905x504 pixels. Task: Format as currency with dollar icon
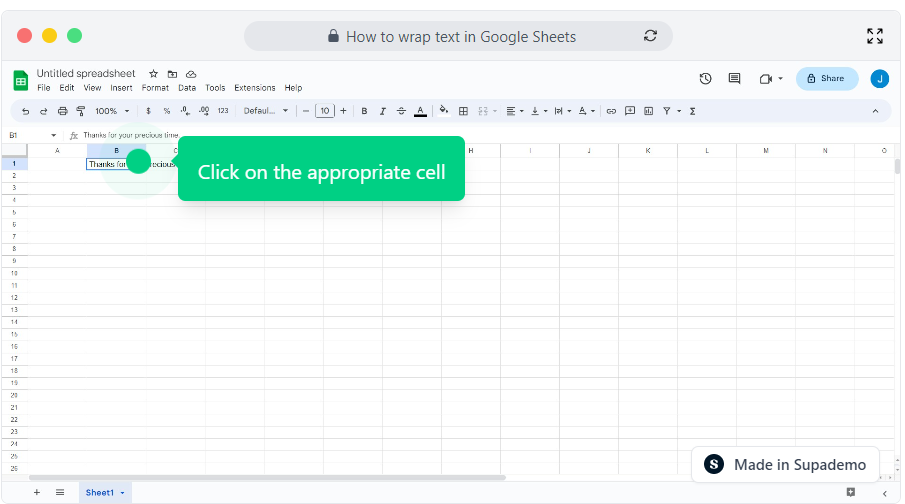(148, 111)
